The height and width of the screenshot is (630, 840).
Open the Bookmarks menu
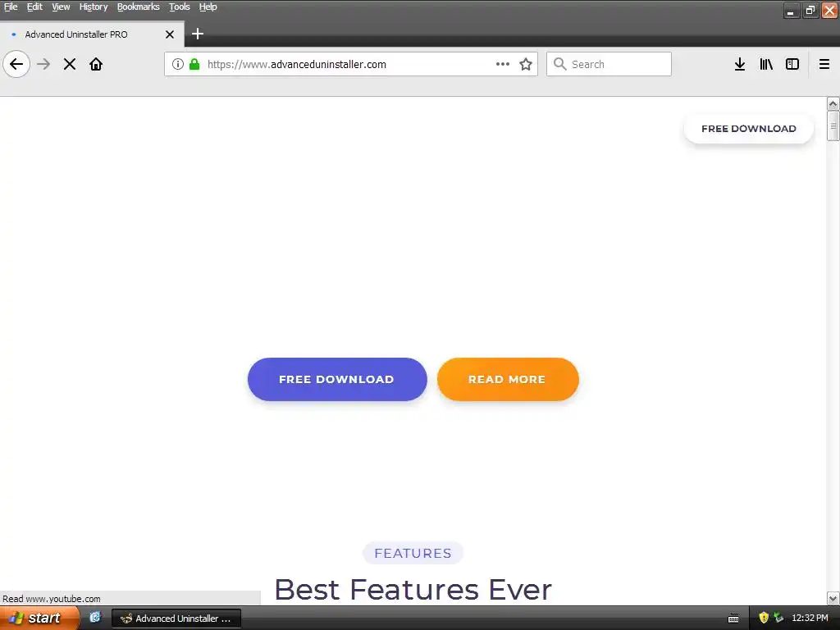pyautogui.click(x=138, y=7)
